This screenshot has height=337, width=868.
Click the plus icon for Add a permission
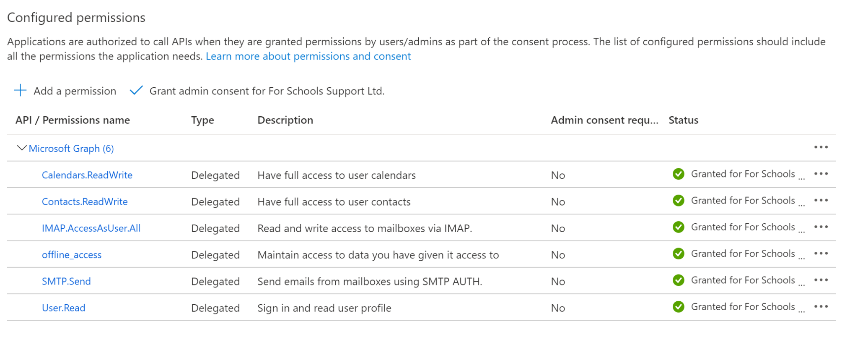click(x=20, y=91)
